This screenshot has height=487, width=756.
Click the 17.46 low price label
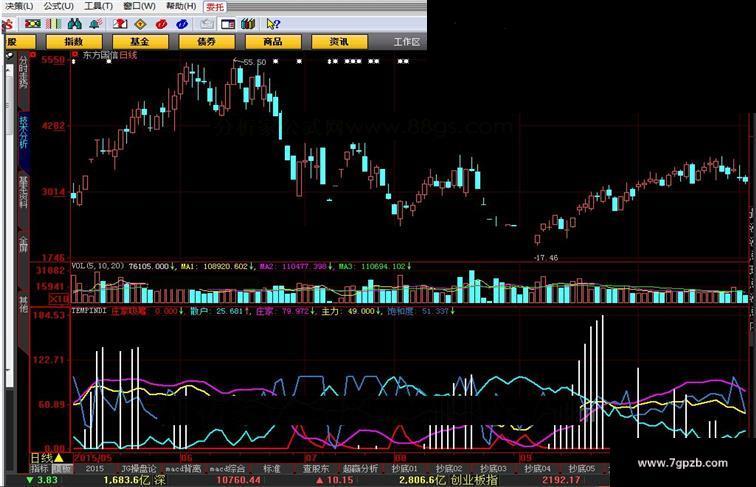click(546, 258)
